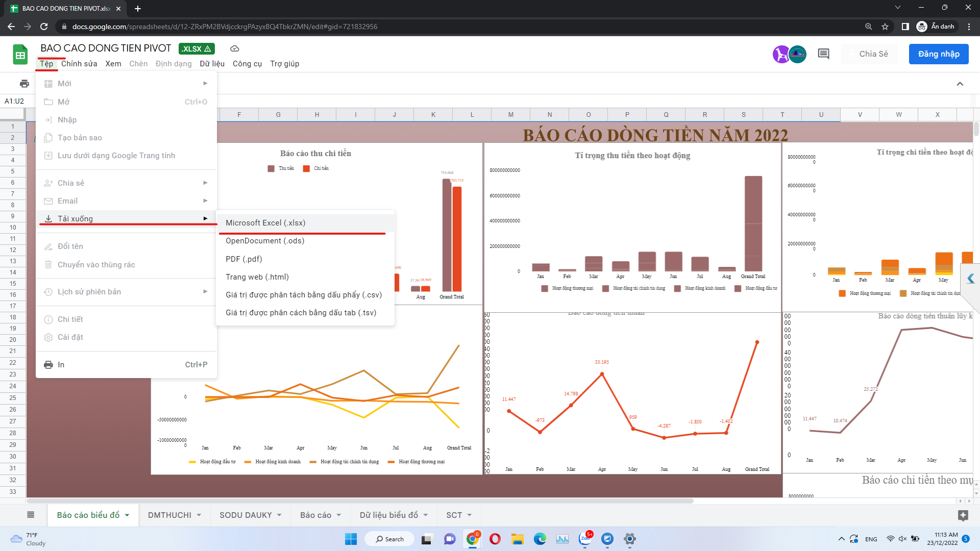980x551 pixels.
Task: Mute system volume via the speaker tray icon
Action: (902, 539)
